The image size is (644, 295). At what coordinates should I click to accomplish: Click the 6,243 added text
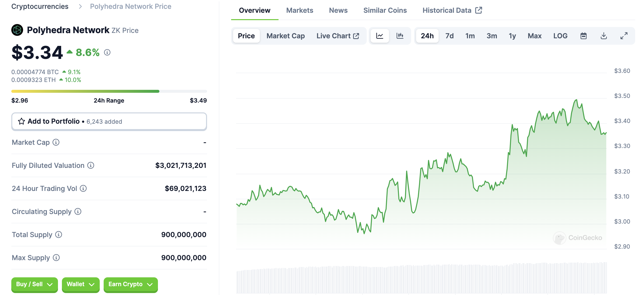click(x=104, y=122)
